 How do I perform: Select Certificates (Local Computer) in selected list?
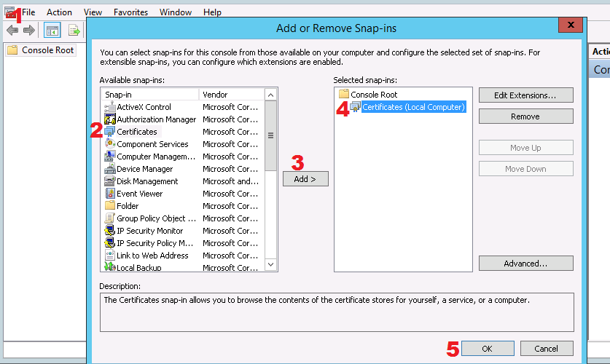[412, 107]
